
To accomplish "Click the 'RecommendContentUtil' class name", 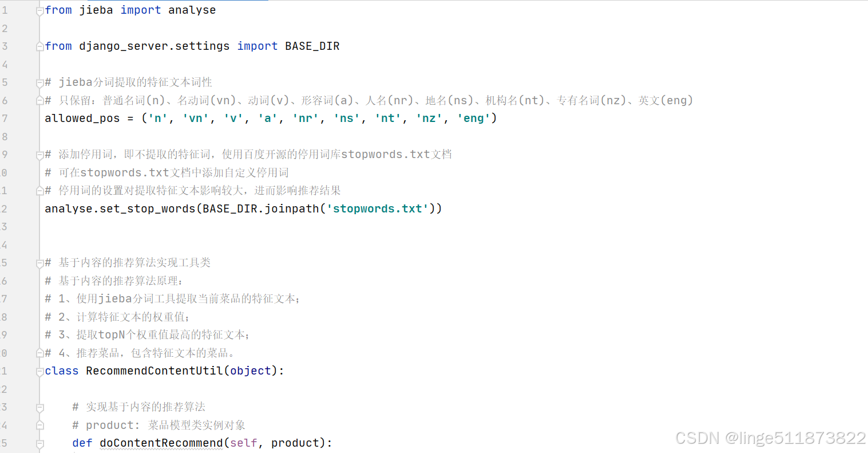I will coord(154,371).
